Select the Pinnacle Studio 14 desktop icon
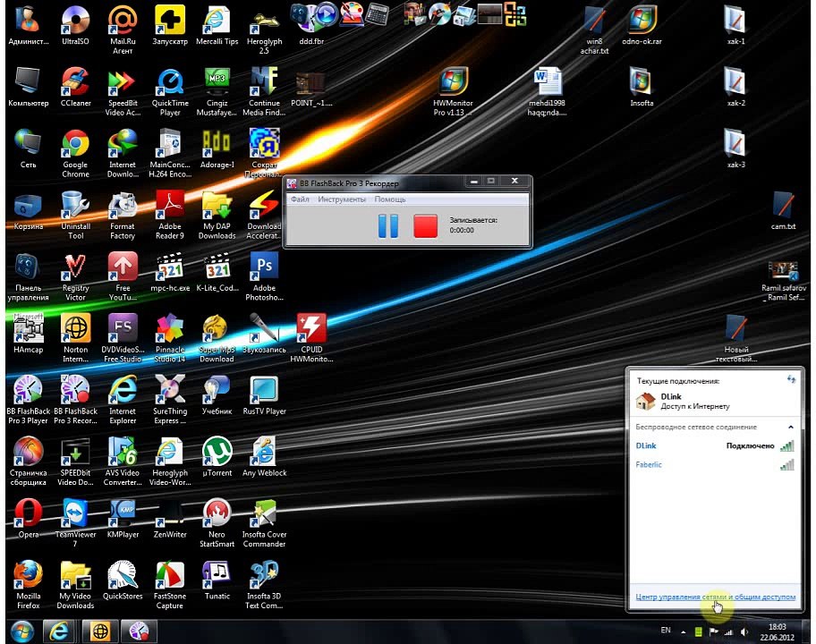Screen dimensions: 816x644 point(170,338)
